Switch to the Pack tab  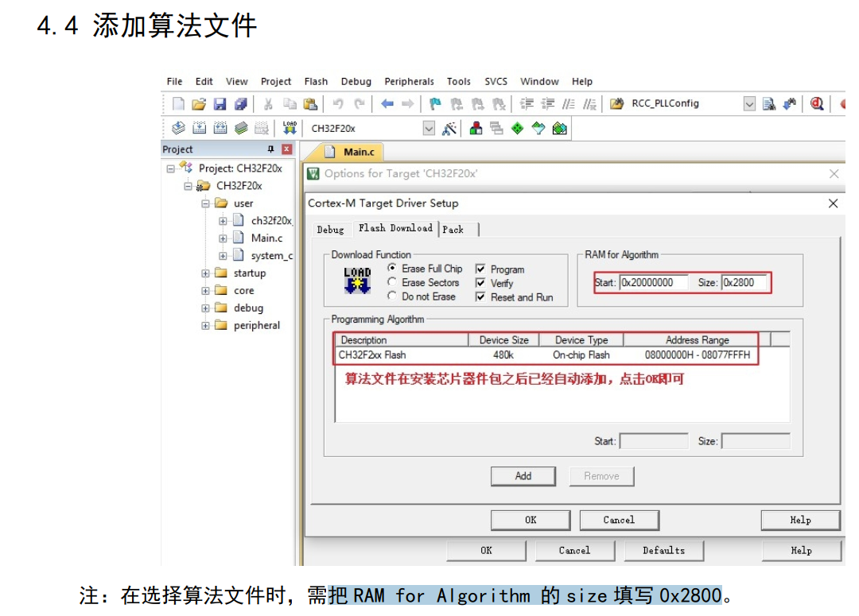[x=453, y=230]
